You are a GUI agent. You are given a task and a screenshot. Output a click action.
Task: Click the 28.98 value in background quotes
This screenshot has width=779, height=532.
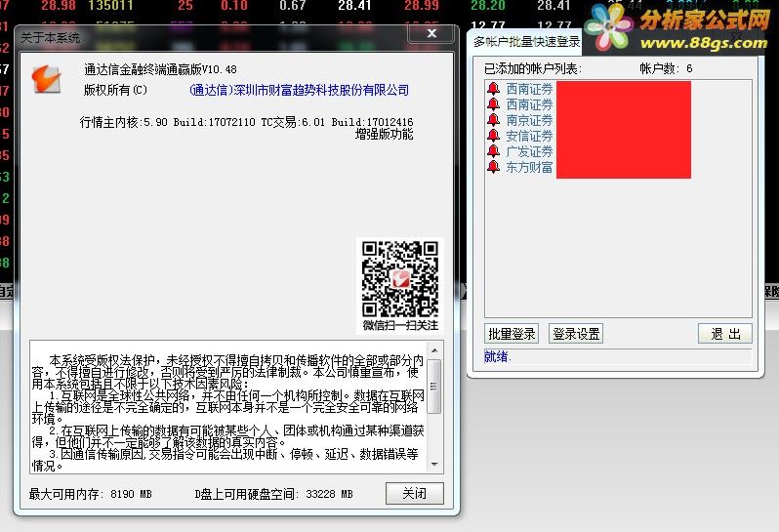tap(59, 6)
